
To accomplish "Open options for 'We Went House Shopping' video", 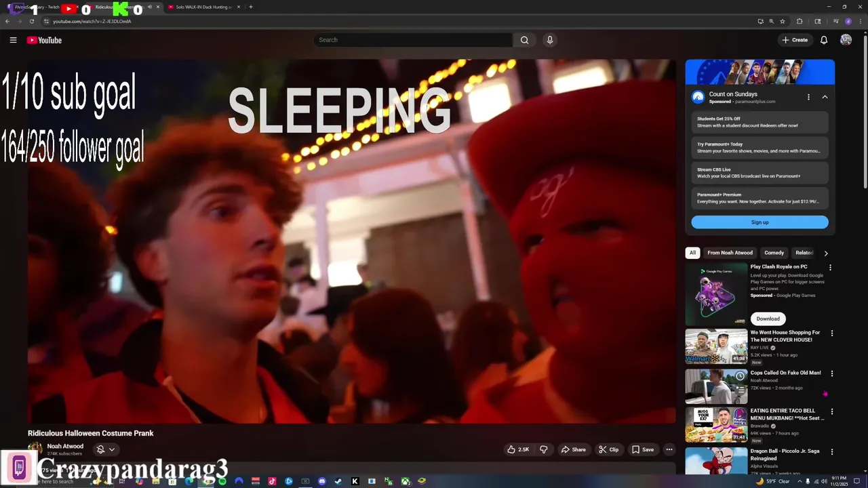I will pyautogui.click(x=832, y=333).
